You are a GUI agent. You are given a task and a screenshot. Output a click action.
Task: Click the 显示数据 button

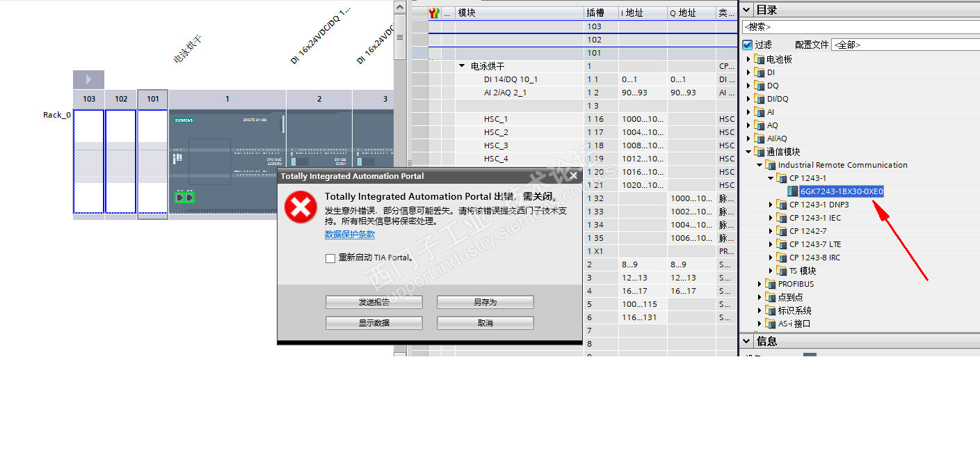pyautogui.click(x=374, y=323)
